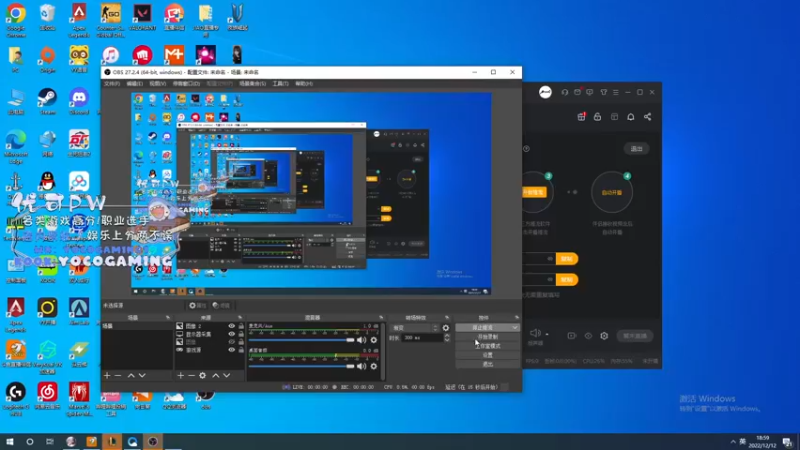Open the 视图(V) menu in OBS
Screen dimensions: 800x450
tap(158, 84)
